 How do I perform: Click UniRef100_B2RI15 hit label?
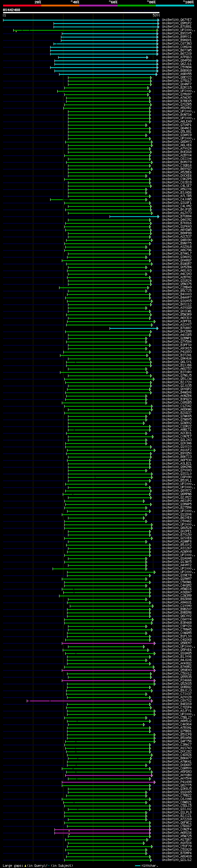pos(177,88)
